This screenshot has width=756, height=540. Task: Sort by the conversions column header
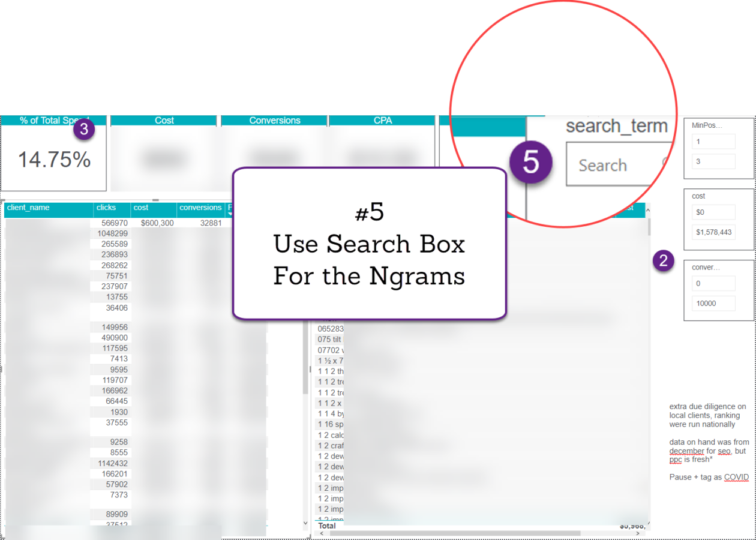pyautogui.click(x=200, y=208)
